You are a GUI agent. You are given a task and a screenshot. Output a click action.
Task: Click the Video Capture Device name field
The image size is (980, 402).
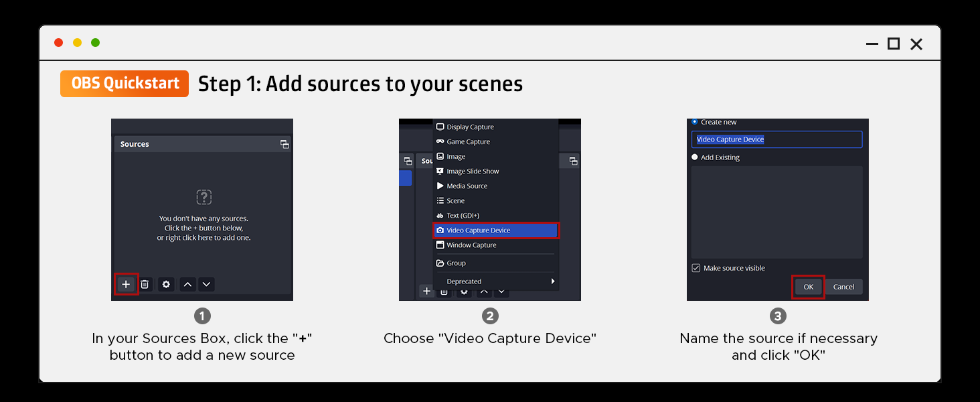click(x=777, y=139)
